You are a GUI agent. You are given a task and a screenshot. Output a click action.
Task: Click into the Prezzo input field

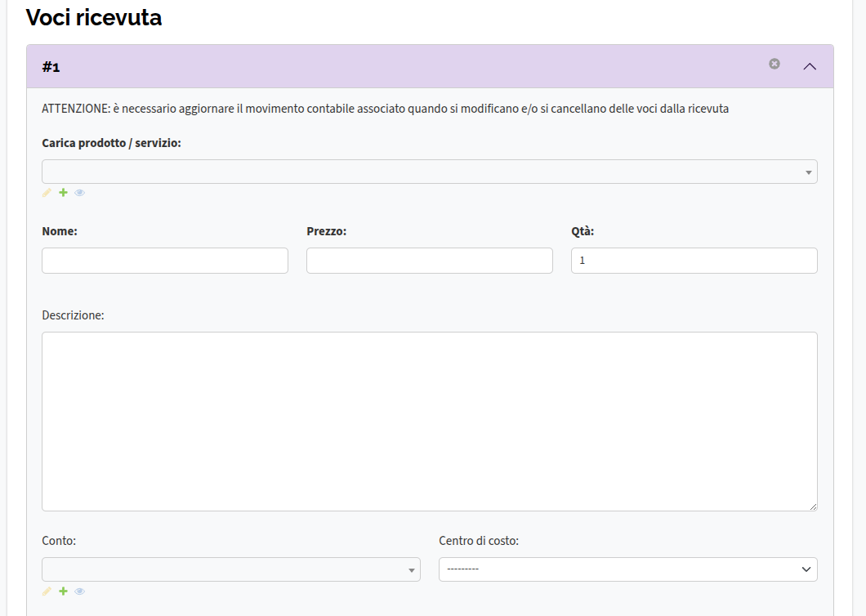[x=430, y=261]
